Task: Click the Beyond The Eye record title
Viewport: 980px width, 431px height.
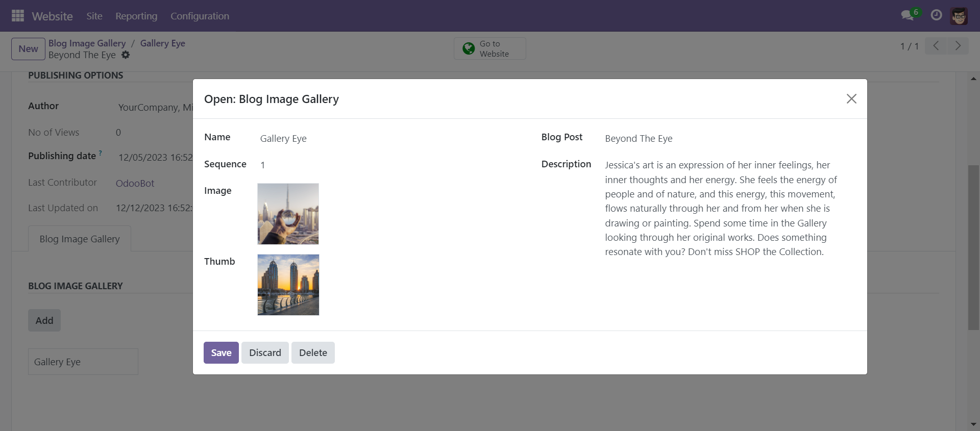Action: pos(82,55)
